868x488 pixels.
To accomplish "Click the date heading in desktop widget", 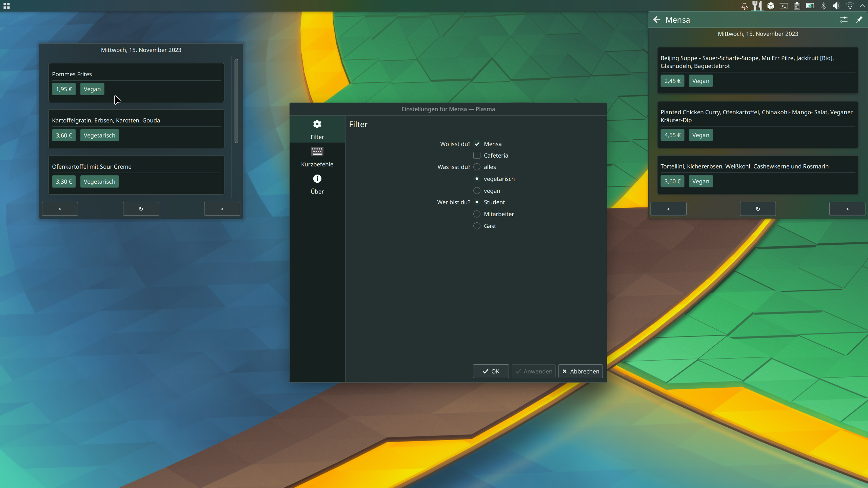I will click(x=141, y=50).
